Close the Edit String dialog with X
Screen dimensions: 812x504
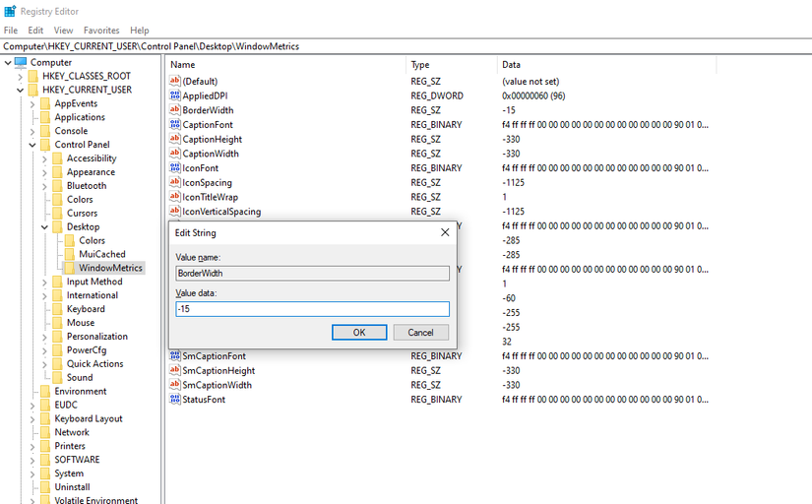point(445,232)
